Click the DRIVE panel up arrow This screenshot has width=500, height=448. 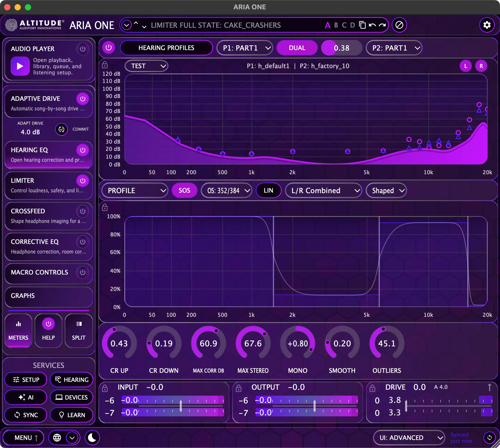(489, 387)
